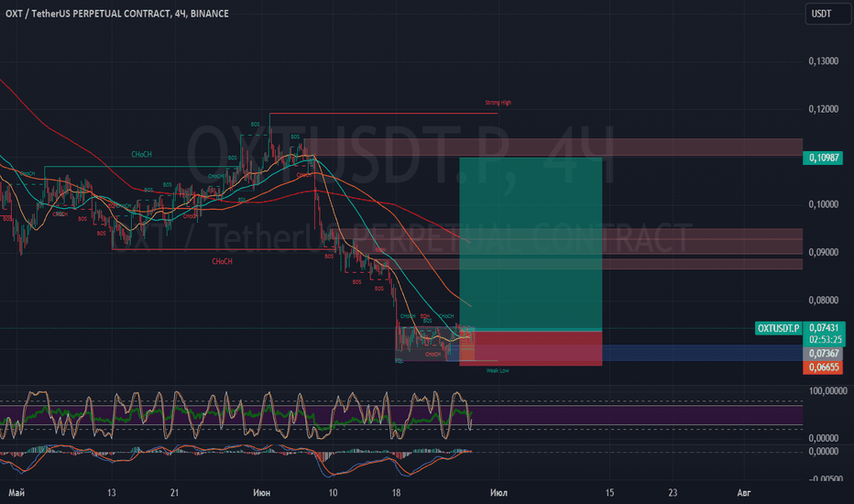The height and width of the screenshot is (504, 854).
Task: Open the USDT currency selector
Action: pos(827,14)
